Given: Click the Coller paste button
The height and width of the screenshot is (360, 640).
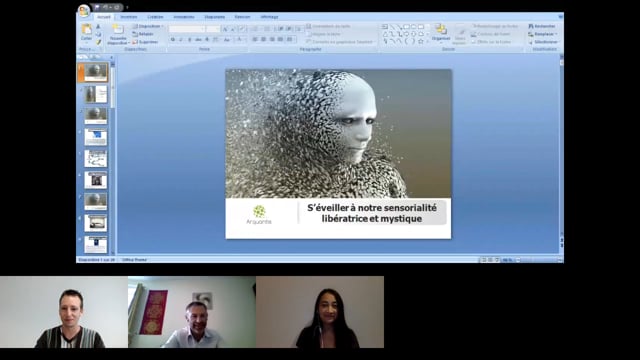Looking at the screenshot, I should [86, 32].
